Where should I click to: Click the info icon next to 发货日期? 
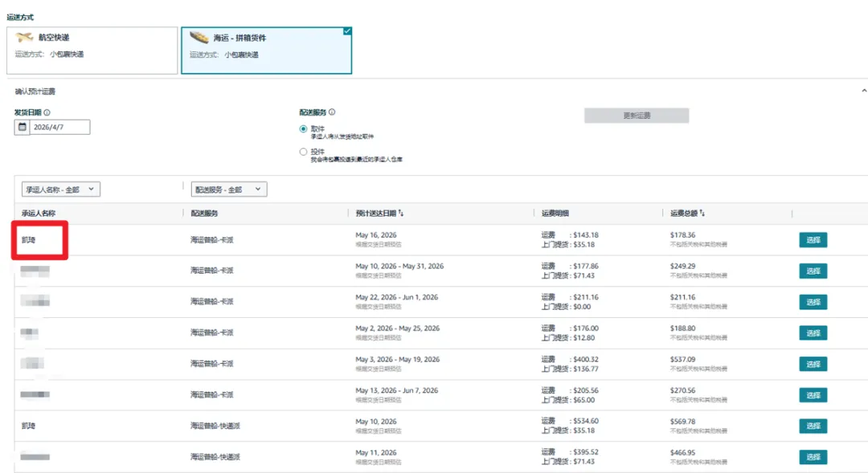pos(47,112)
